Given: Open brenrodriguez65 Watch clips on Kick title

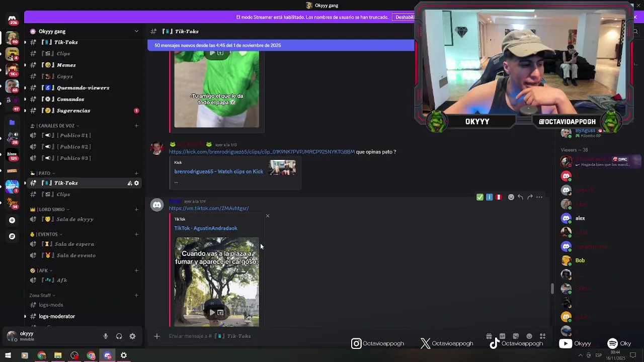Looking at the screenshot, I should pyautogui.click(x=218, y=171).
